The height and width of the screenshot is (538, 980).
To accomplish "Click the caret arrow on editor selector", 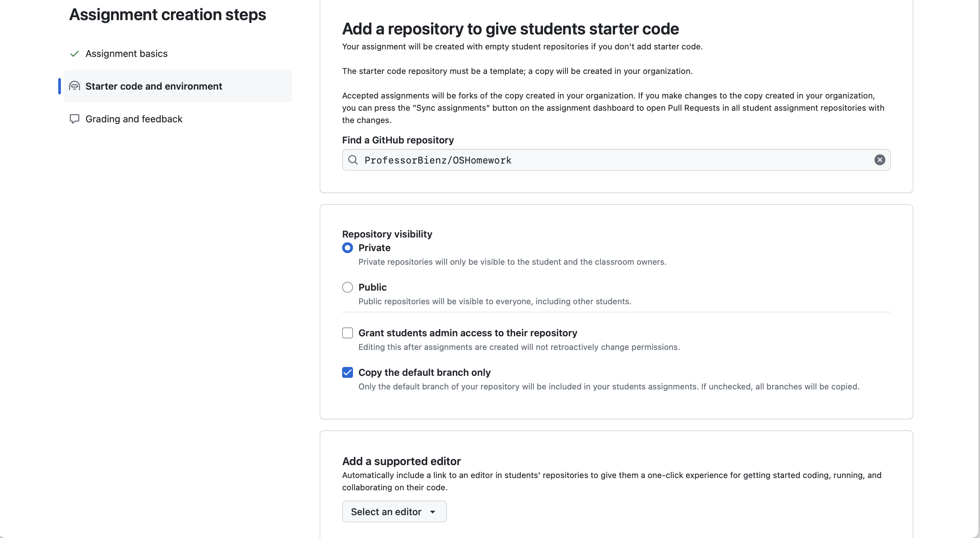I will pos(433,512).
